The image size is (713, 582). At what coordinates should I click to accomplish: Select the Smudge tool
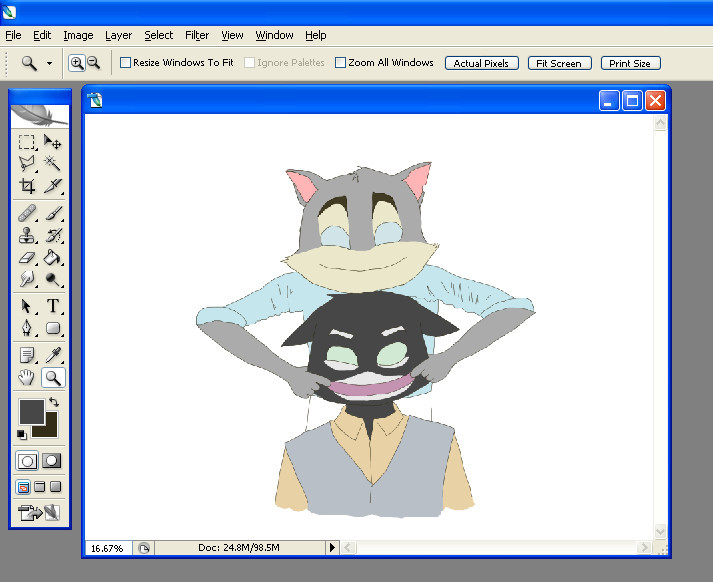pos(27,279)
